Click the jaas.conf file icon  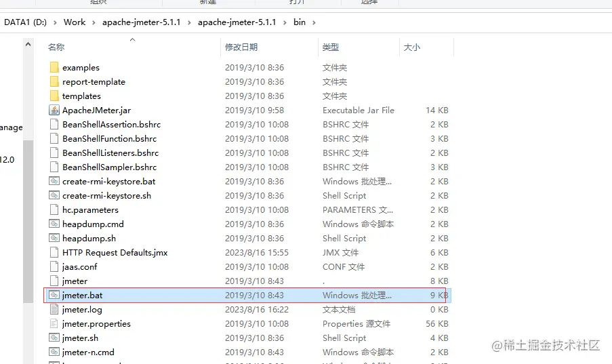54,267
